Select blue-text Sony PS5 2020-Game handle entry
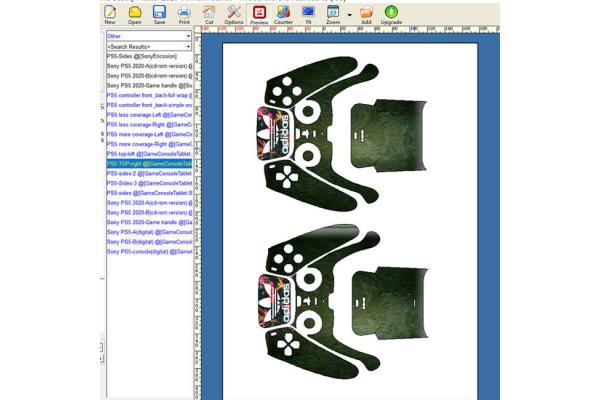Image resolution: width=600 pixels, height=400 pixels. 149,222
